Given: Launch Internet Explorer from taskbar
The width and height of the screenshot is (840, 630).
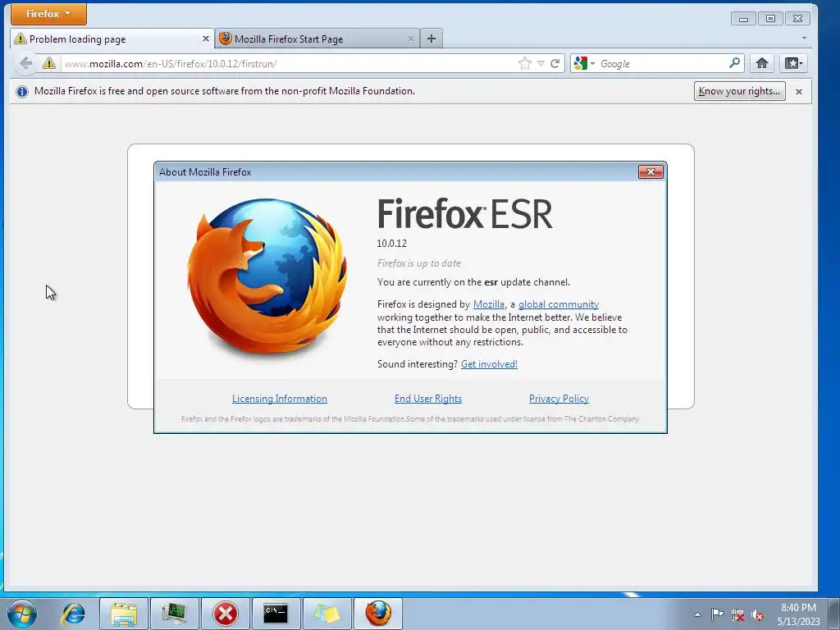Looking at the screenshot, I should tap(73, 614).
